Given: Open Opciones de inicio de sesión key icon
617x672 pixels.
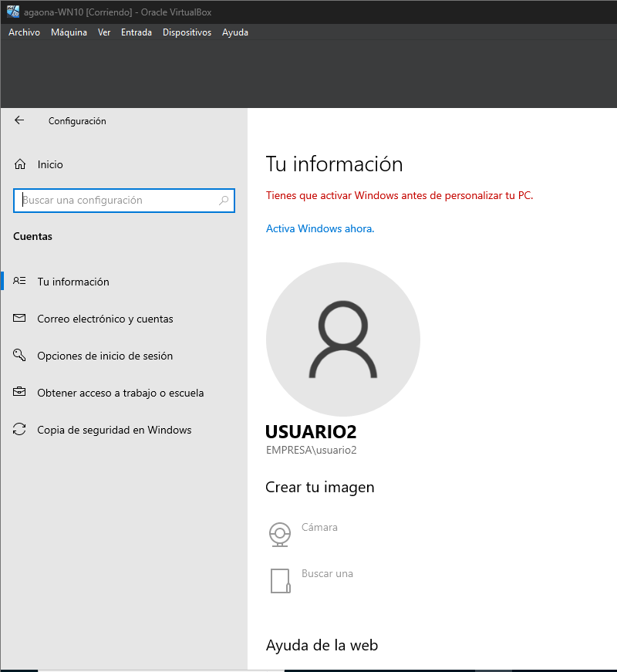Looking at the screenshot, I should 20,356.
